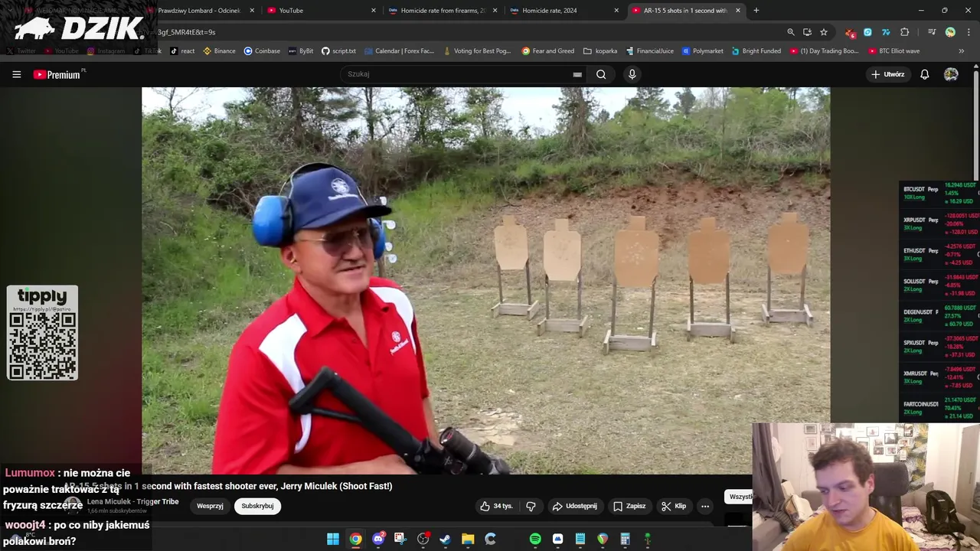Open a new browser tab
980x551 pixels.
pos(756,11)
